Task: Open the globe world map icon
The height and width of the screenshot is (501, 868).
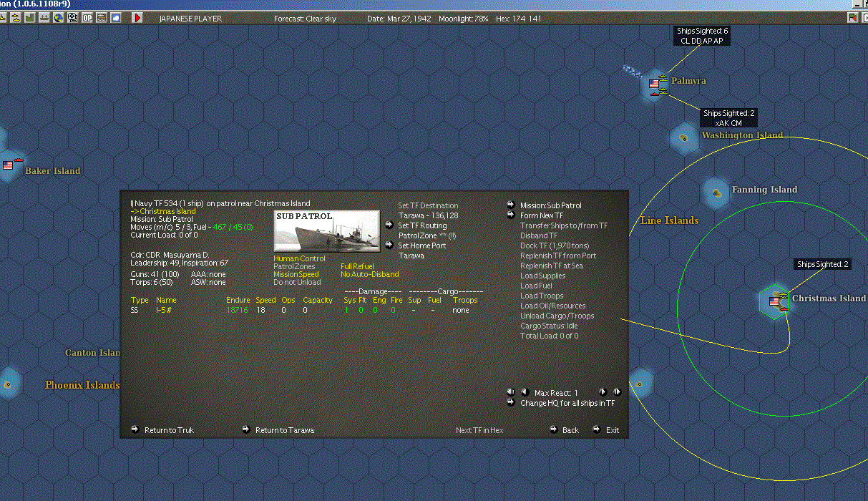Action: (x=58, y=18)
